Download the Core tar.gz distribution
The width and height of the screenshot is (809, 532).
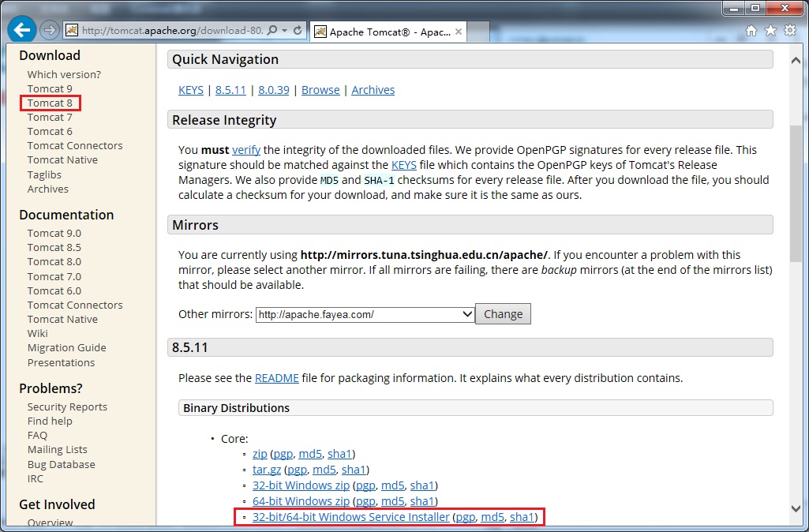click(267, 470)
